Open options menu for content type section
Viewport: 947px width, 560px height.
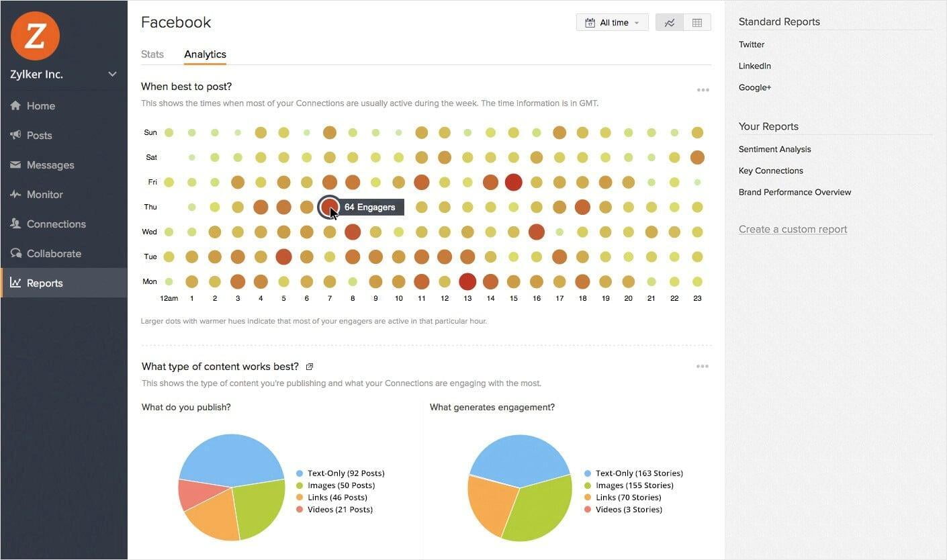(x=703, y=366)
